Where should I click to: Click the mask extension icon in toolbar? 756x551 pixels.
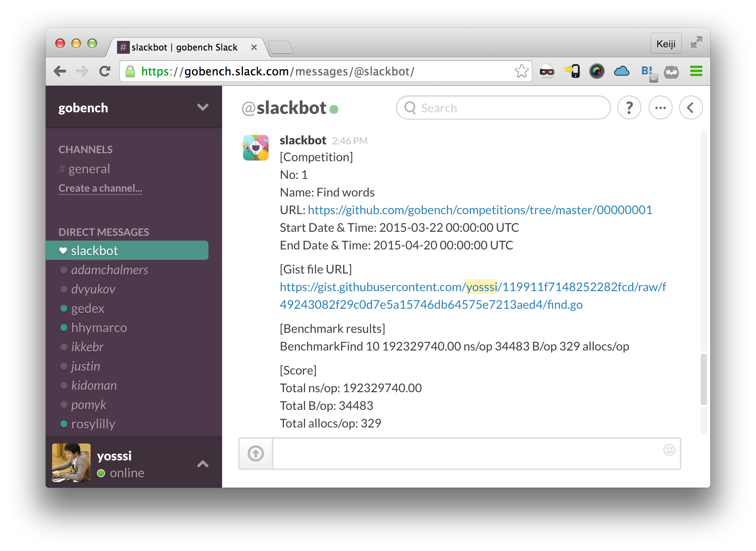point(547,71)
